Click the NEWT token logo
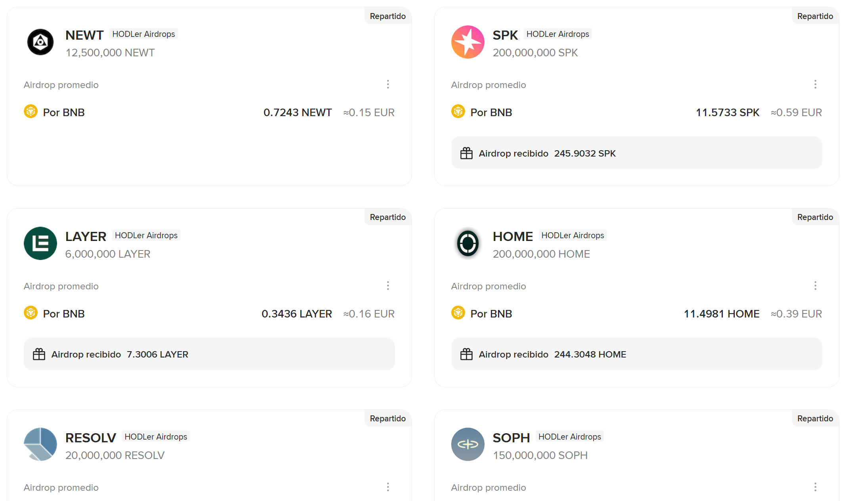868x501 pixels. click(x=40, y=42)
